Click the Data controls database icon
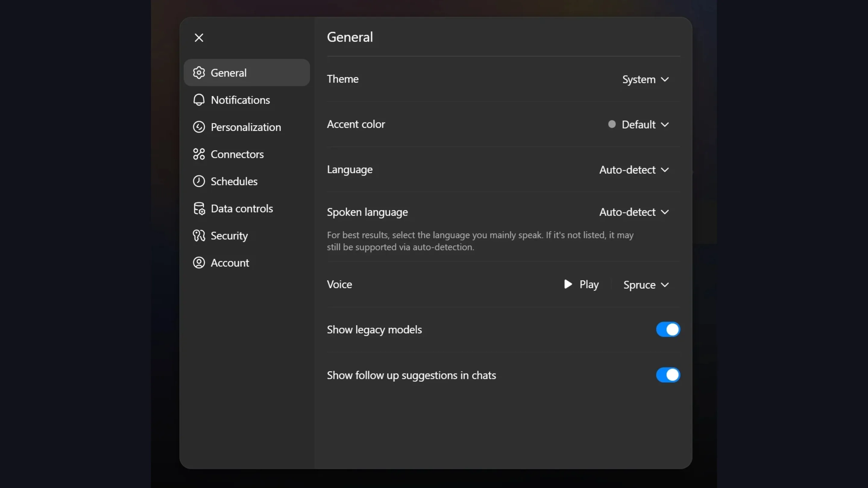Viewport: 868px width, 488px height. (x=199, y=208)
